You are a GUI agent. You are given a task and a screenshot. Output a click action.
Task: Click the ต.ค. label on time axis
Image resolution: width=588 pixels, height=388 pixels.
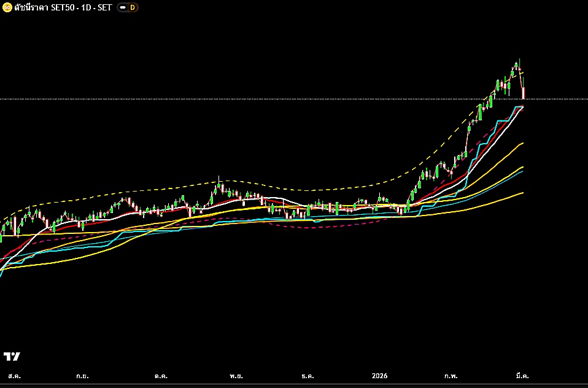(x=161, y=376)
